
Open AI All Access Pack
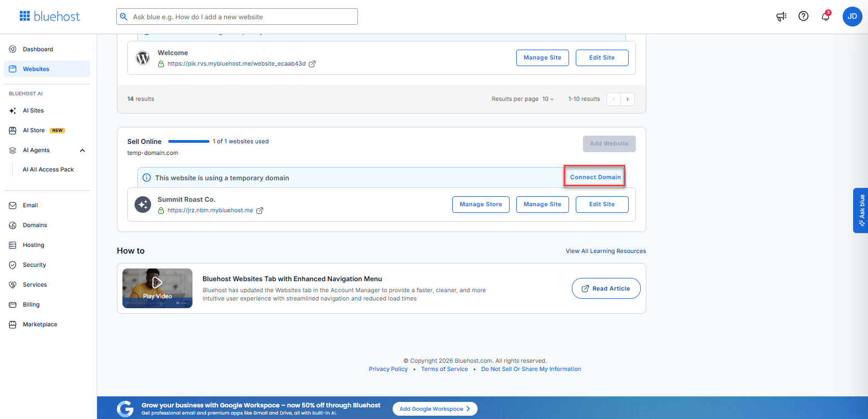[x=48, y=170]
